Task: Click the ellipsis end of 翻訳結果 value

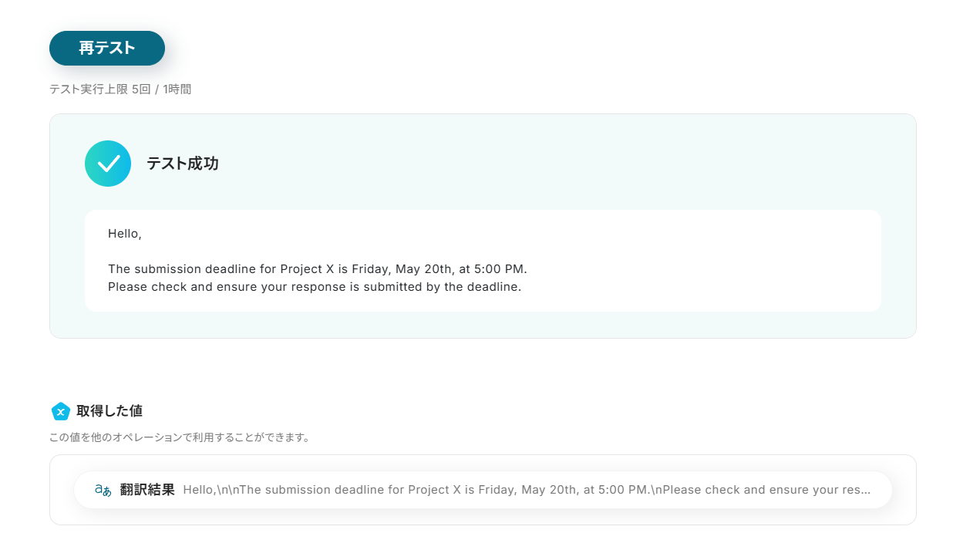Action: click(866, 490)
